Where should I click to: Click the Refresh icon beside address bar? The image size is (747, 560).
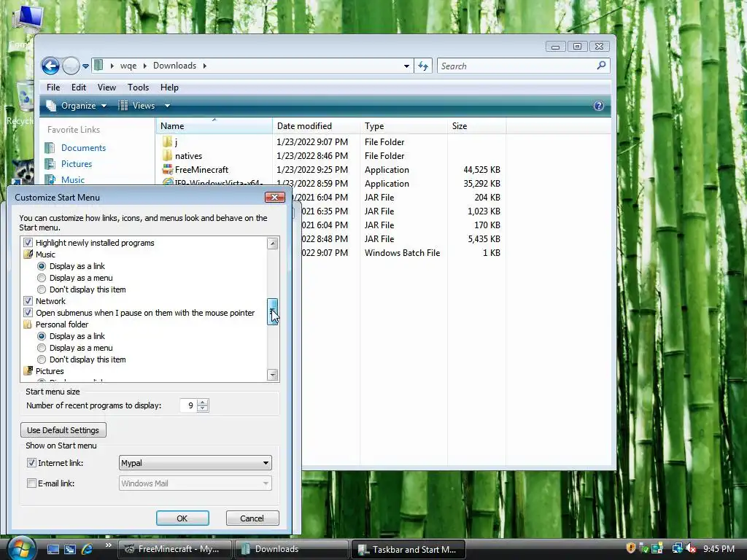coord(423,66)
